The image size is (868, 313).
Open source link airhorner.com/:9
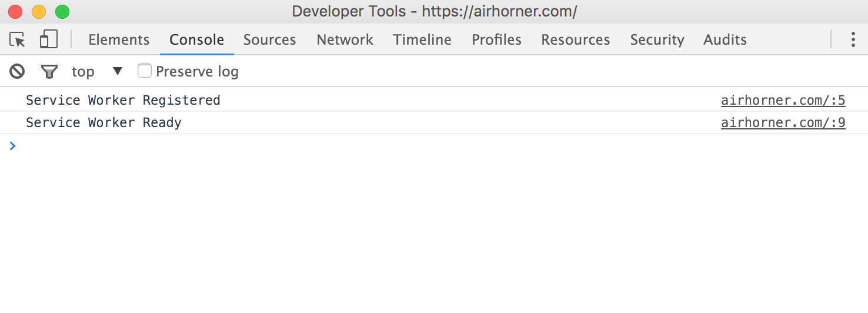783,123
